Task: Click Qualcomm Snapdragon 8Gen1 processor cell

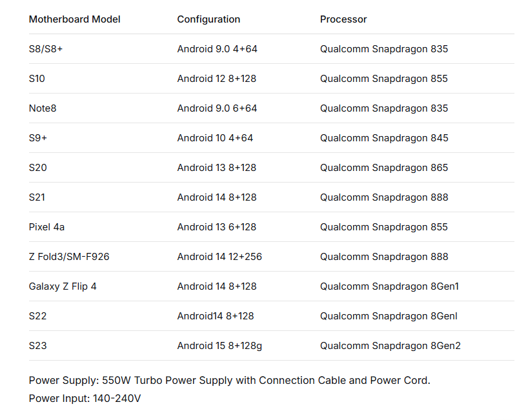Action: click(x=389, y=286)
